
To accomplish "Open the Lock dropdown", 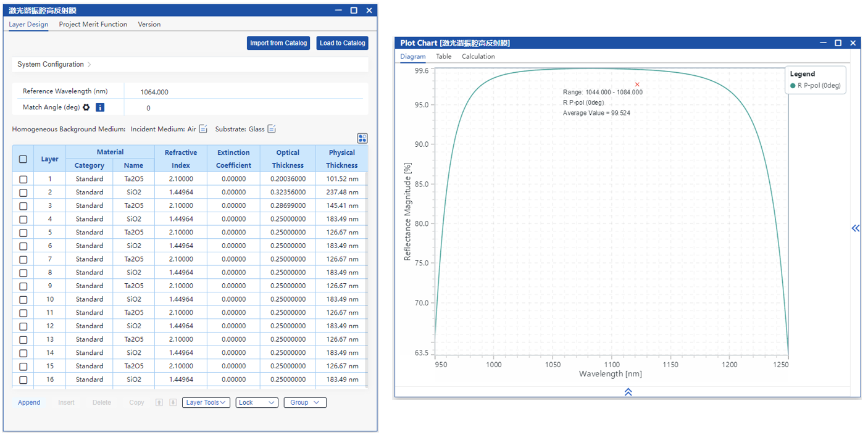I will pos(257,402).
